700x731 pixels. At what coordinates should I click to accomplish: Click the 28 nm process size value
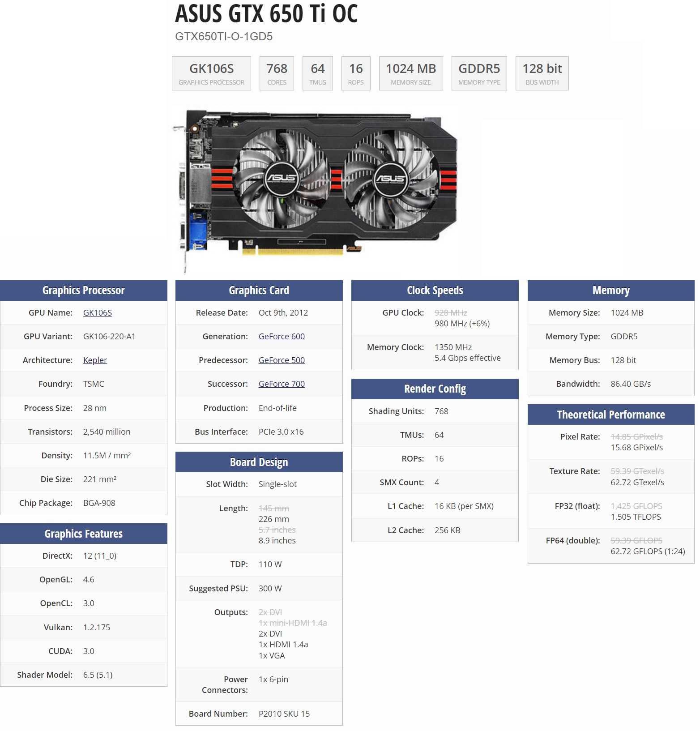tap(95, 408)
